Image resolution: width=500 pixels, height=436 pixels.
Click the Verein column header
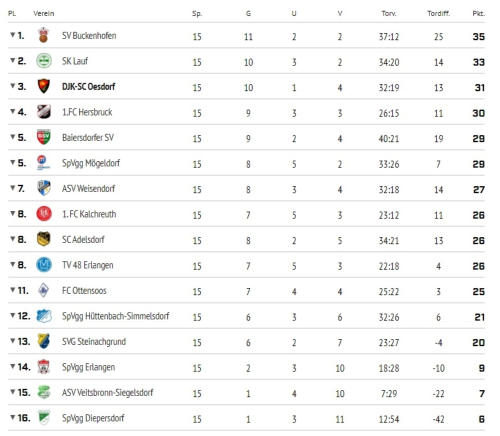tap(44, 14)
